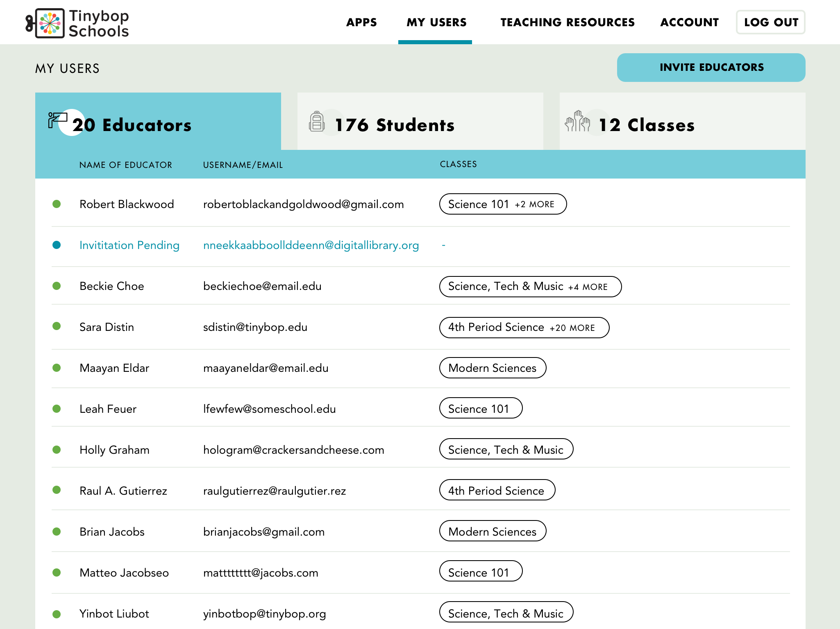Click the green status dot for Matteo Jacobseo
The height and width of the screenshot is (629, 840).
pos(57,572)
